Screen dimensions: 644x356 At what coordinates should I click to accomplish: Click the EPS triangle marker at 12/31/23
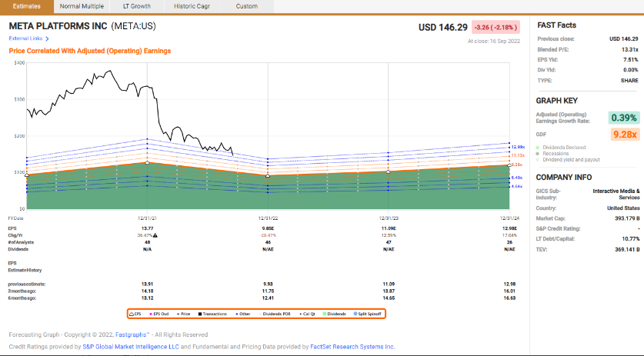[x=389, y=171]
